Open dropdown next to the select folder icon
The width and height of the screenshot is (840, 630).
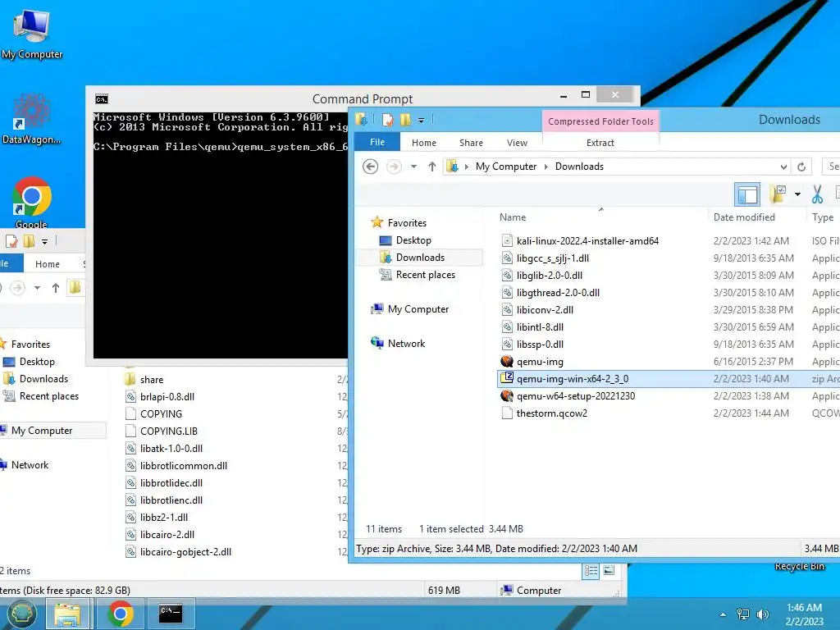point(797,194)
